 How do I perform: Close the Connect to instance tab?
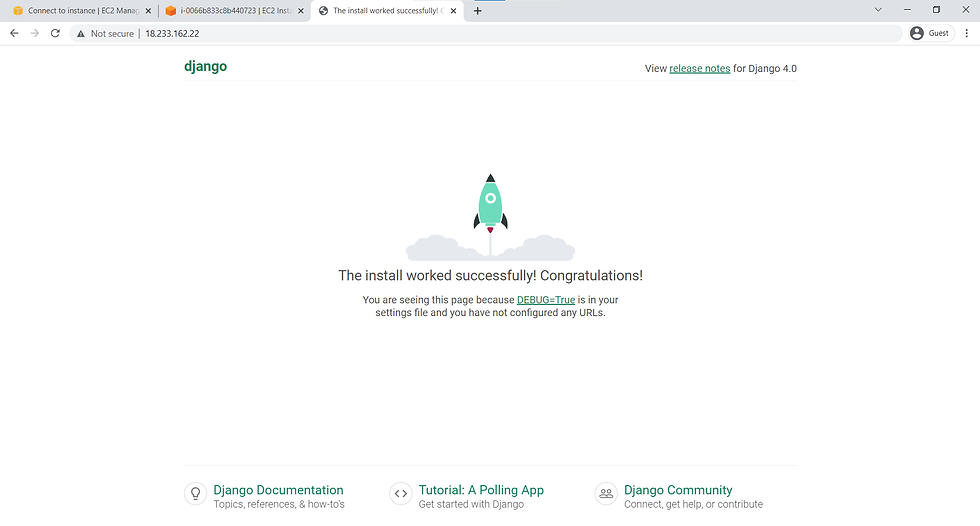coord(148,11)
